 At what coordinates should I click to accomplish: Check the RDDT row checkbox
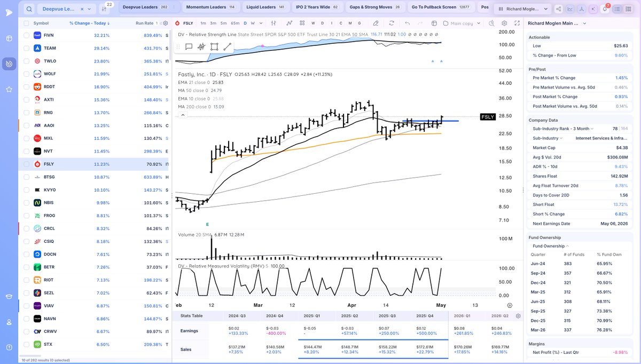(26, 86)
